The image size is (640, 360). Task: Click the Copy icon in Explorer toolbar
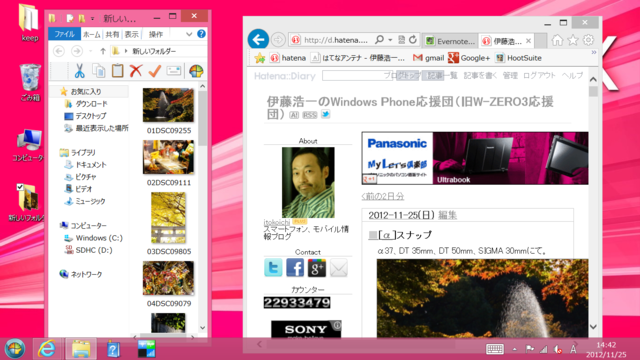tap(99, 71)
